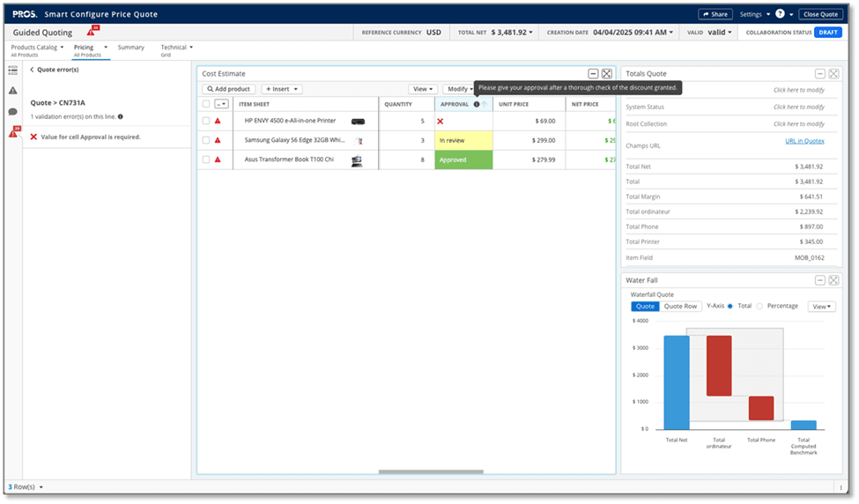
Task: Check the Samsung Galaxy S6 Edge row checkbox
Action: pos(205,140)
